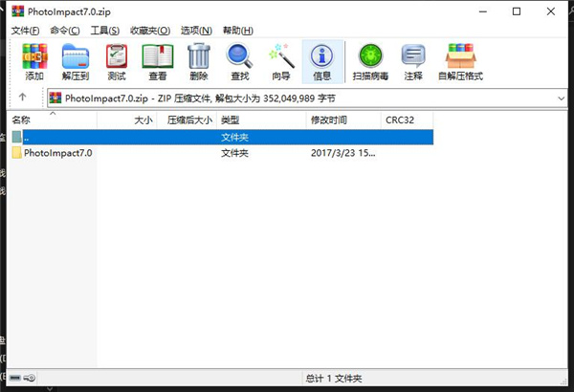The height and width of the screenshot is (392, 574).
Task: Click the Delete (删除) trash icon
Action: click(199, 62)
